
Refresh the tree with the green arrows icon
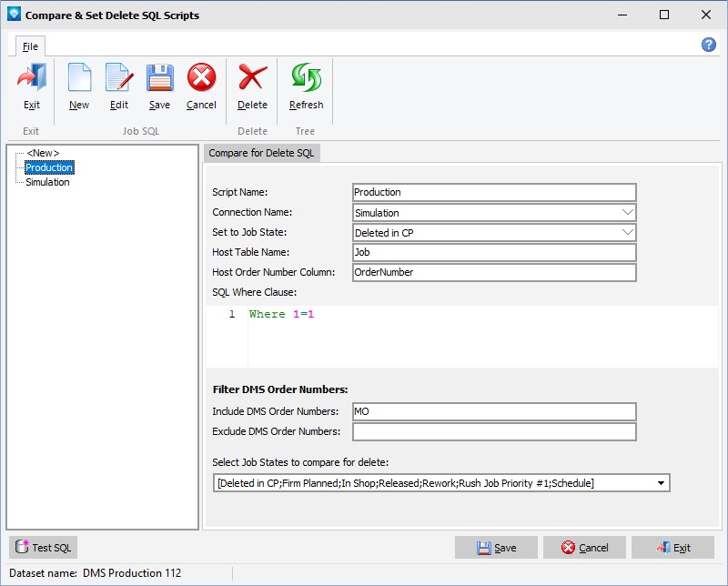(x=306, y=86)
